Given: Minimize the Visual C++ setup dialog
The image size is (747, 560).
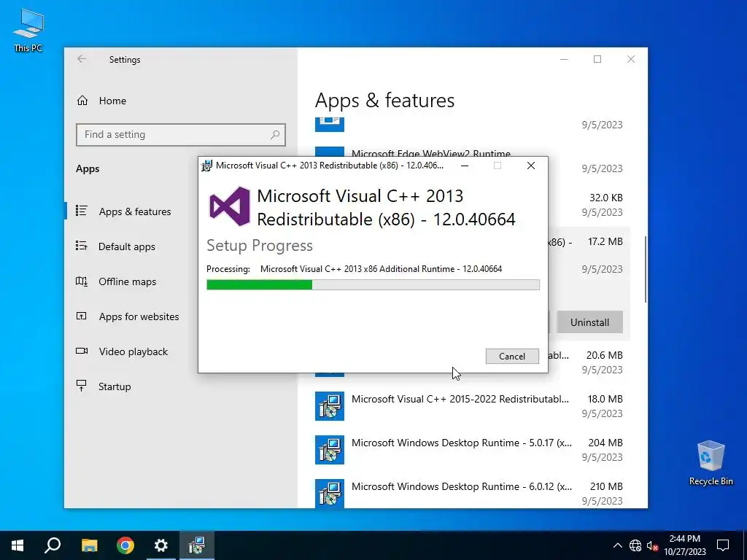Looking at the screenshot, I should pyautogui.click(x=465, y=166).
